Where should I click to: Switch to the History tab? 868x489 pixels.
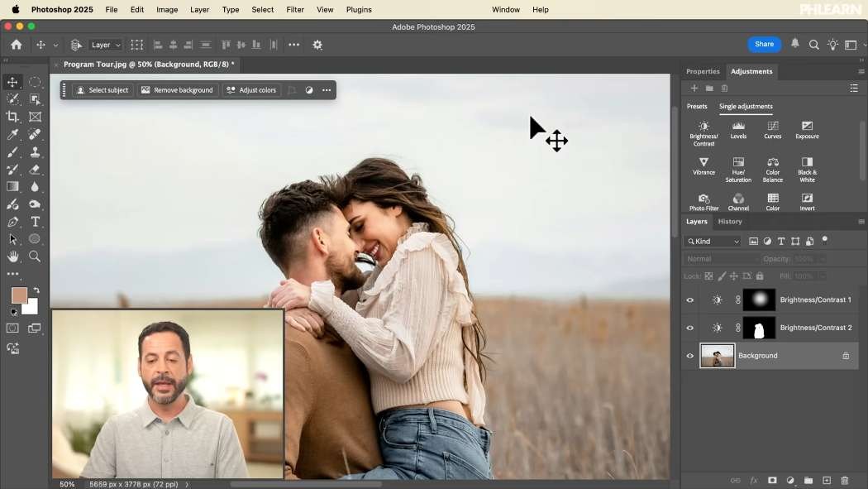[730, 222]
